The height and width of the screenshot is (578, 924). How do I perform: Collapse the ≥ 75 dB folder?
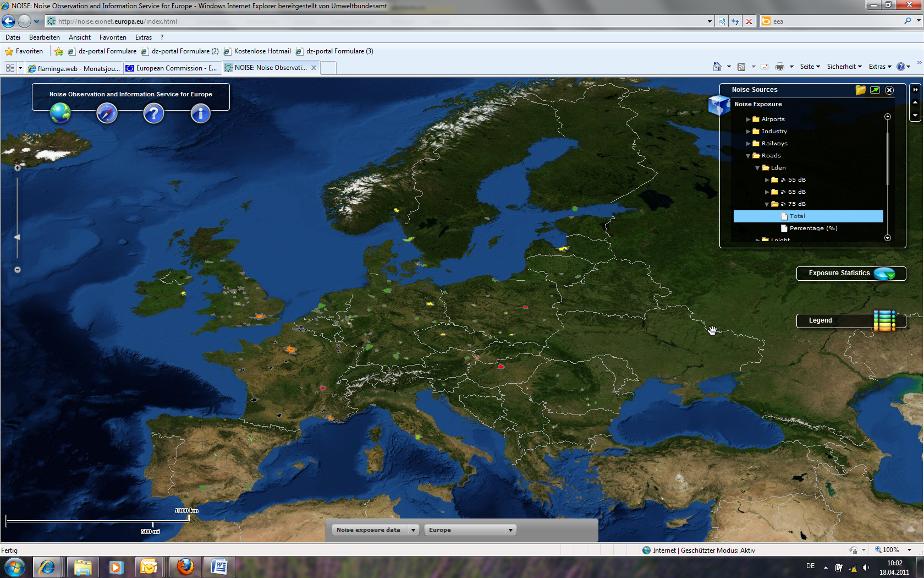pyautogui.click(x=767, y=204)
